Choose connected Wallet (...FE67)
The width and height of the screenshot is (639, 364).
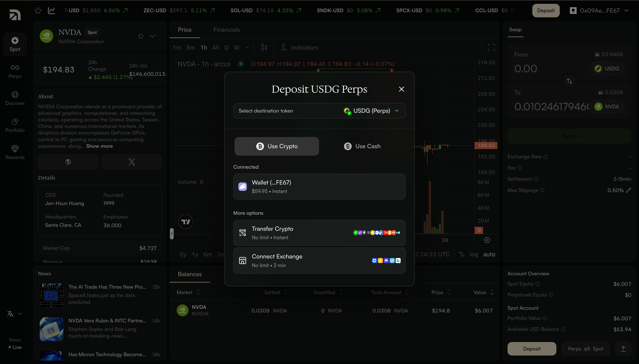(x=319, y=186)
